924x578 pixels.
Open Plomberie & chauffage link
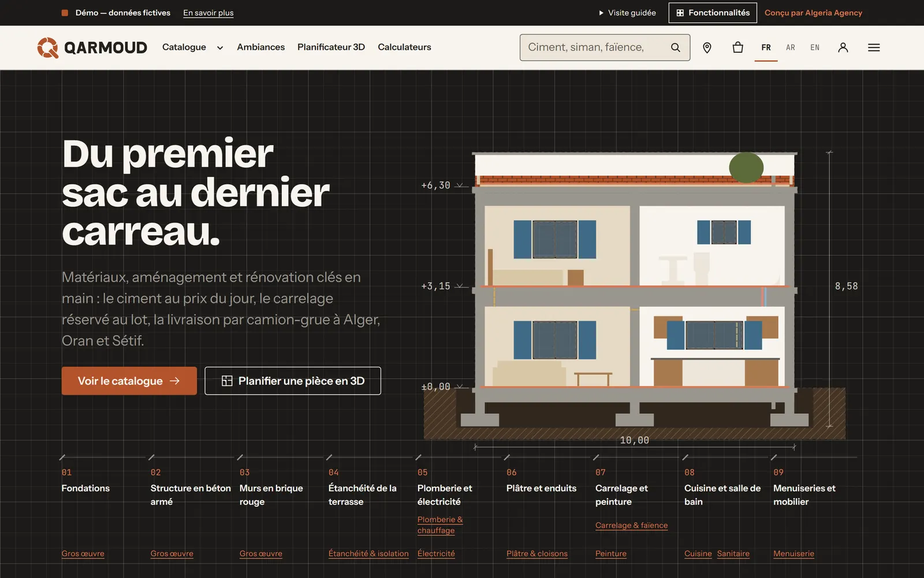tap(440, 525)
